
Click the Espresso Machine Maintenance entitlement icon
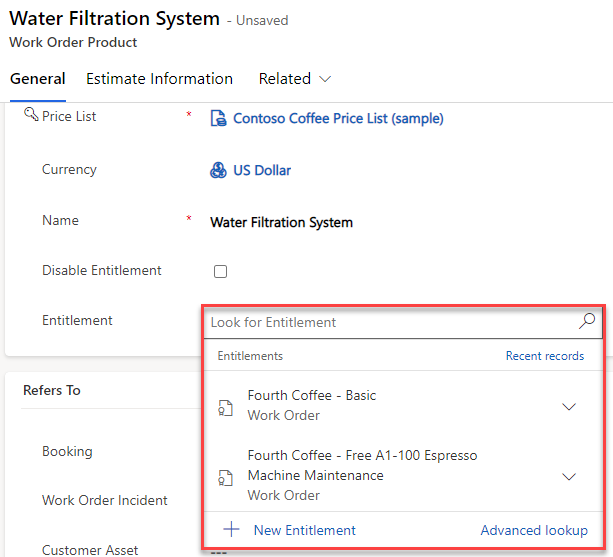click(225, 477)
